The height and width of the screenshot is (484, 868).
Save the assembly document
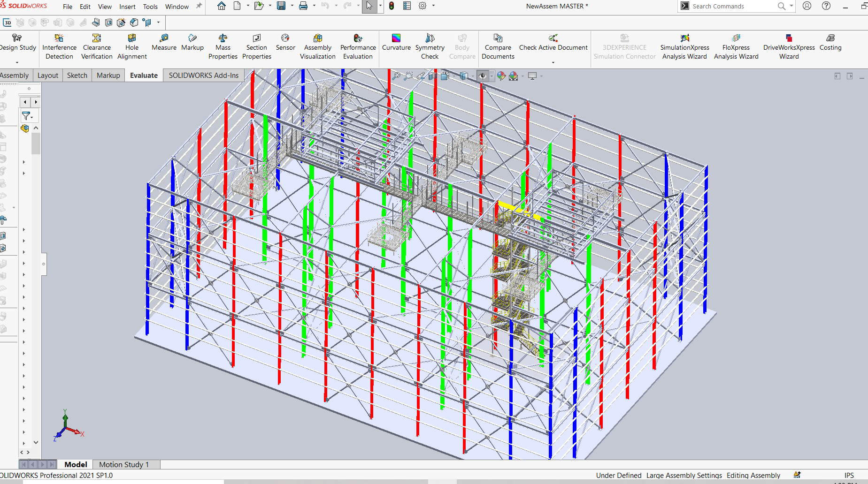tap(281, 6)
